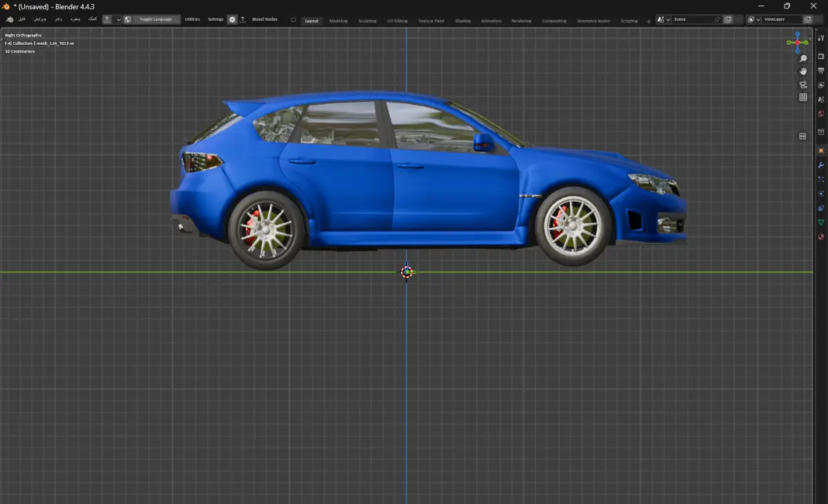
Task: Click the viewport zoom magnifier icon
Action: (x=803, y=59)
